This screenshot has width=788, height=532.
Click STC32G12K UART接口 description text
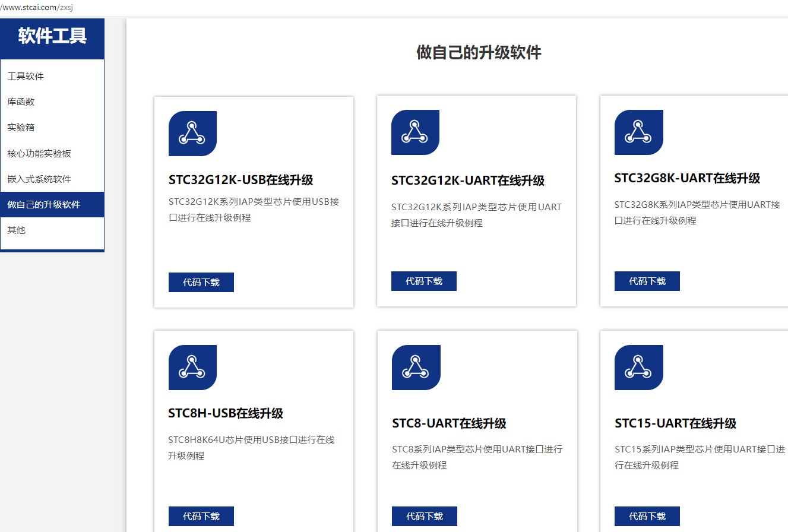[477, 215]
